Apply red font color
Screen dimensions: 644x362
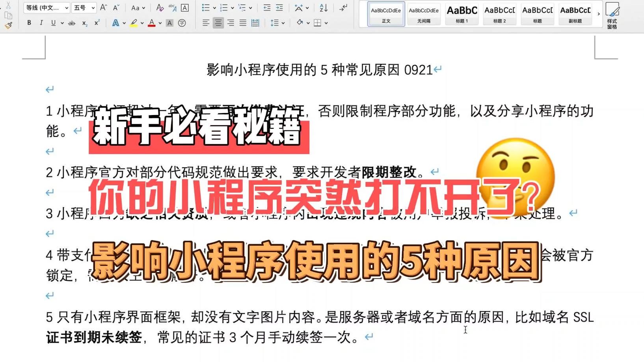[152, 23]
